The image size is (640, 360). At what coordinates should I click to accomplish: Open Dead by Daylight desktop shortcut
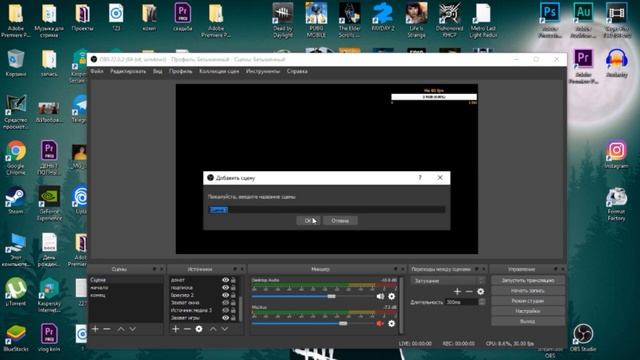[283, 20]
